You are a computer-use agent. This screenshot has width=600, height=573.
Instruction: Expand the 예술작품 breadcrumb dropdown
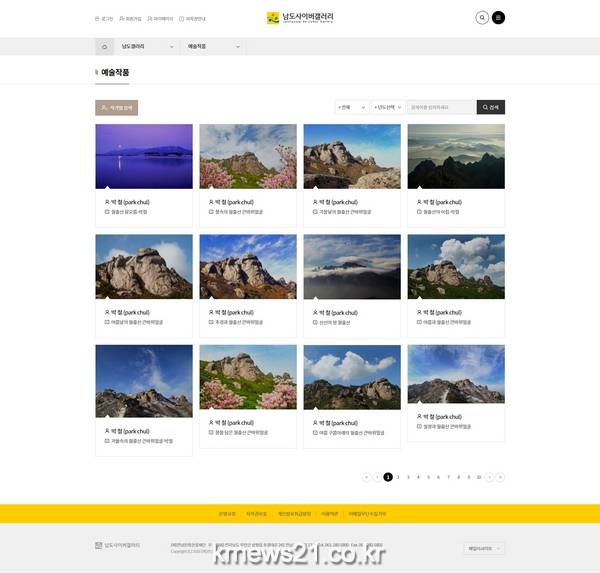pyautogui.click(x=213, y=46)
